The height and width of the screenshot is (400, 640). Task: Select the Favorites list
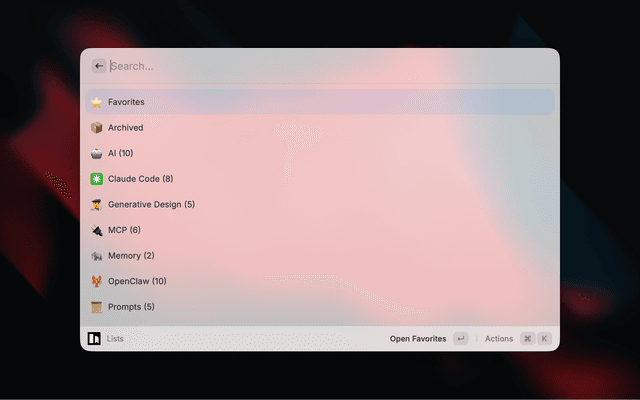(x=320, y=102)
